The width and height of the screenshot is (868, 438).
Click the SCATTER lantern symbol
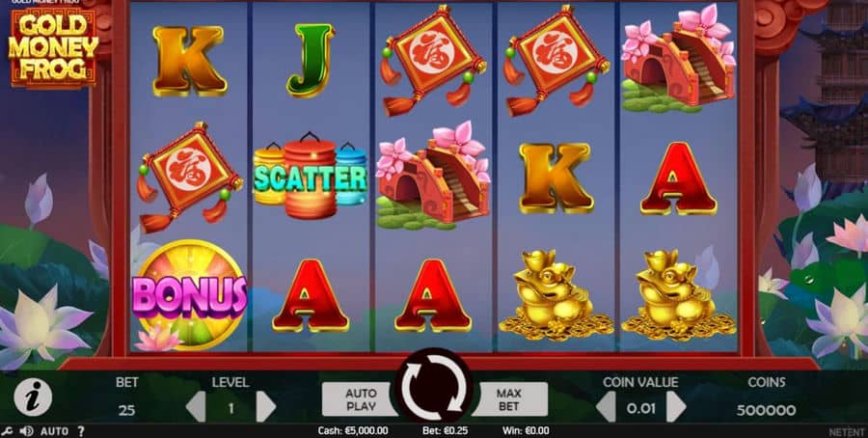[310, 176]
